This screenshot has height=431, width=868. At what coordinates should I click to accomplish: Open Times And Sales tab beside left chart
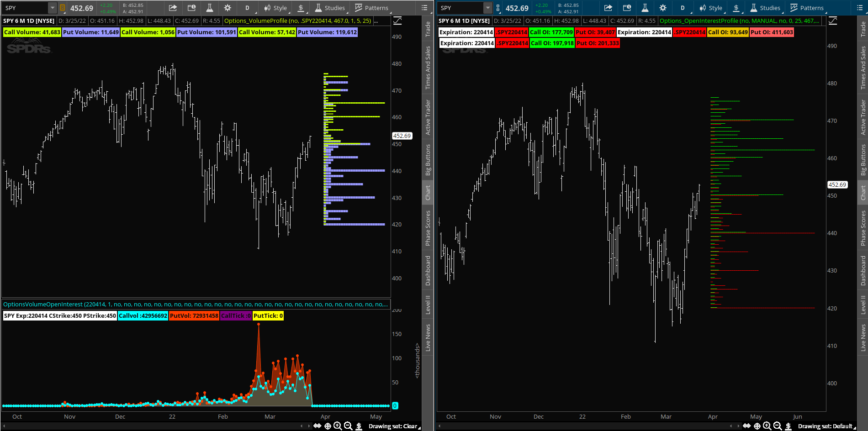point(428,68)
